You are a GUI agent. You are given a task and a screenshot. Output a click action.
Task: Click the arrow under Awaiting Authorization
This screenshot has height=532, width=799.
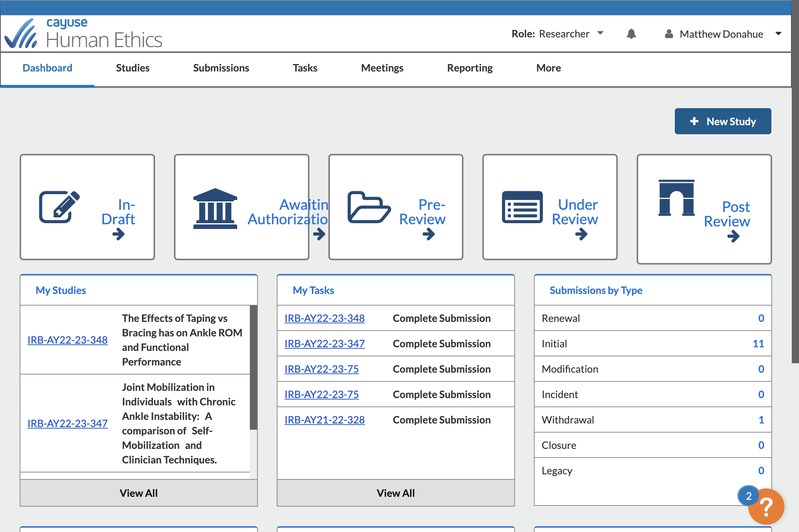pos(319,234)
